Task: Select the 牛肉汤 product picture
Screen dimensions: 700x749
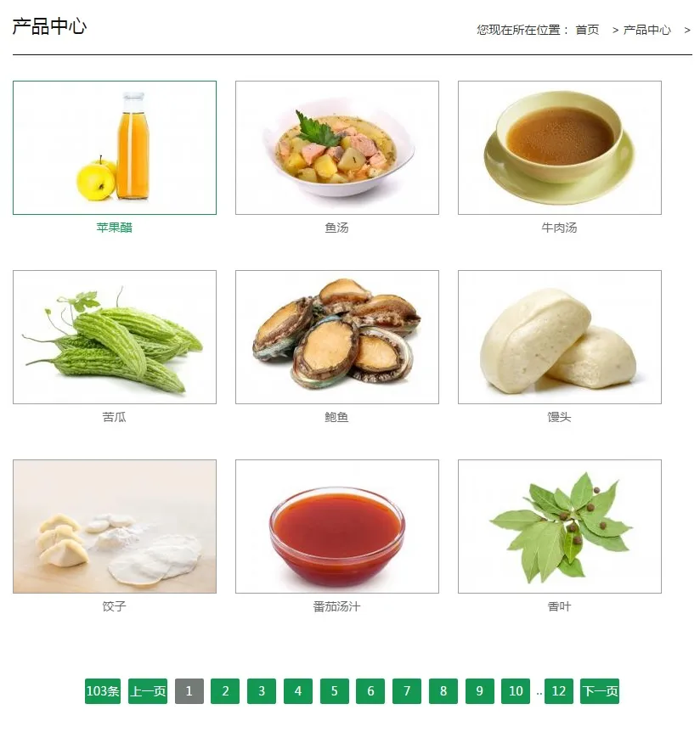Action: [560, 148]
